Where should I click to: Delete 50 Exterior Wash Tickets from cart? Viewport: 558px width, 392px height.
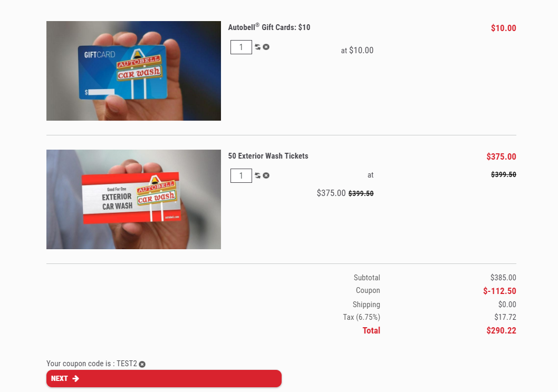click(x=266, y=175)
